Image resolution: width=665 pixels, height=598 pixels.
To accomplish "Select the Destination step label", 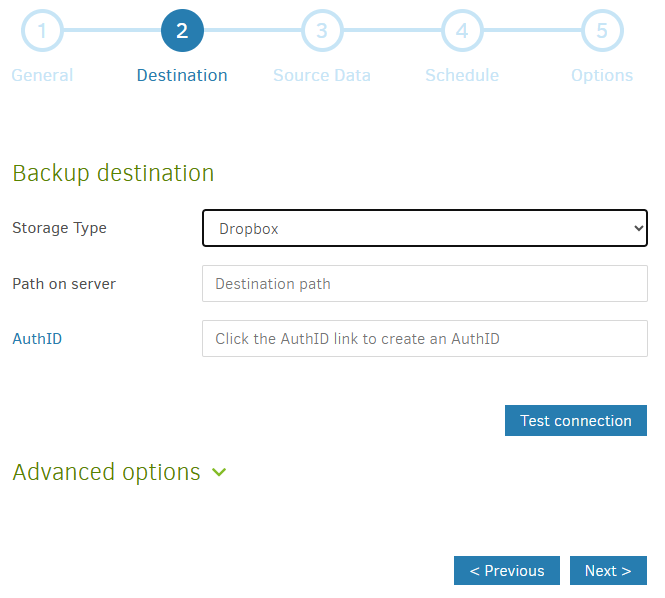I will click(182, 75).
